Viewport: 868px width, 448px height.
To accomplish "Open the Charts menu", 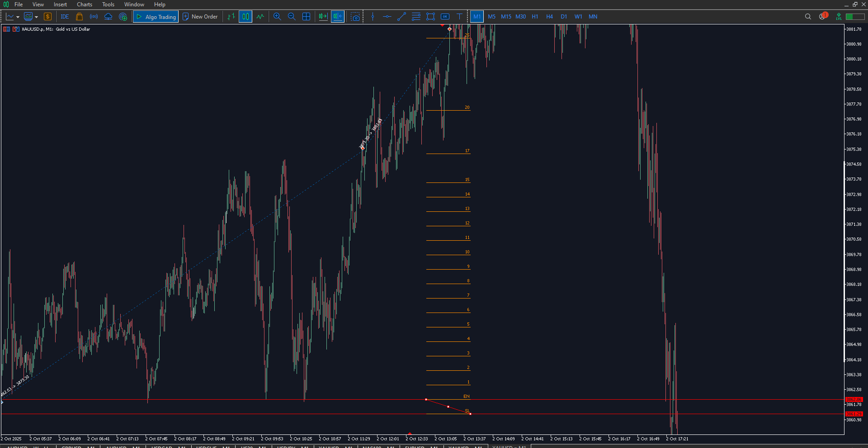I will (84, 5).
